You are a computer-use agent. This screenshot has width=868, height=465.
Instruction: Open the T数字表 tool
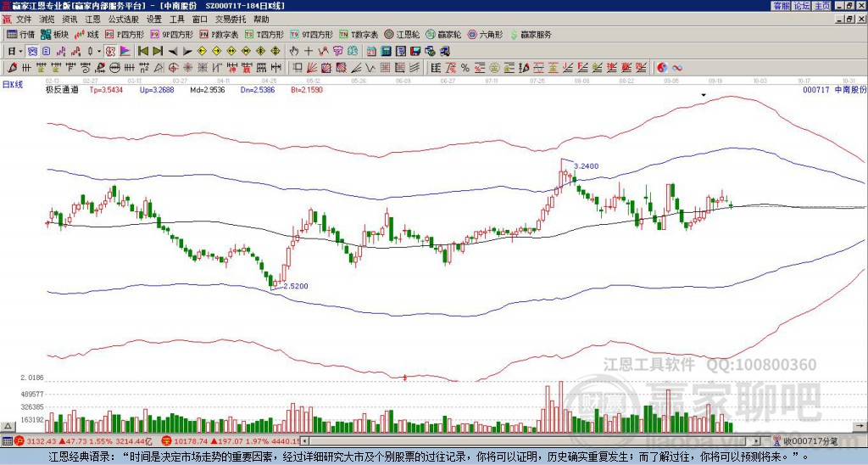point(359,34)
